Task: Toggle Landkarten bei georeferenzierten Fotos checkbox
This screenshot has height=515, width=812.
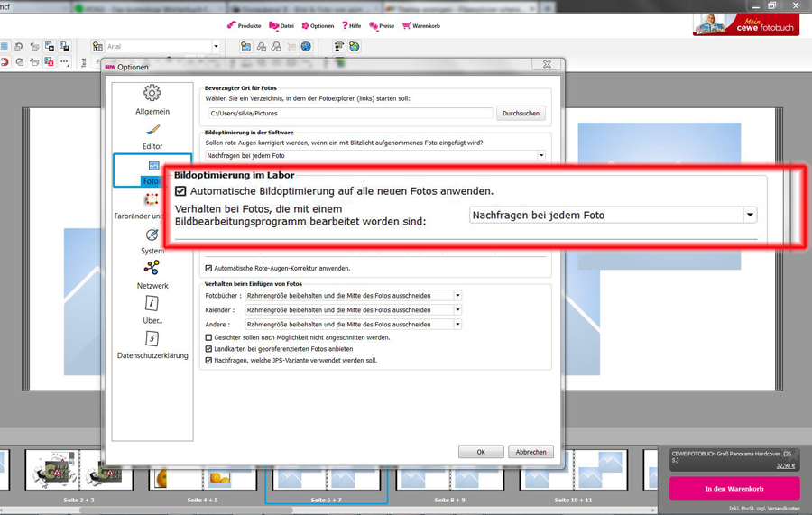Action: pyautogui.click(x=208, y=349)
